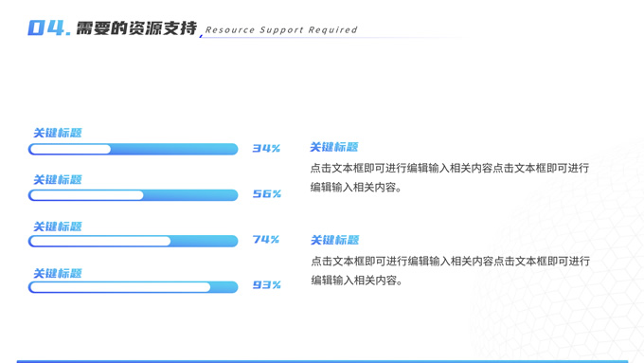Screen dimensions: 644x363
Task: Click the 56% percentage label
Action: (266, 193)
